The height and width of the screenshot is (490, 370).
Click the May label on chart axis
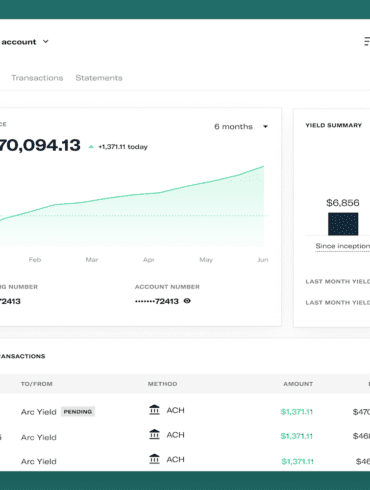(x=206, y=260)
